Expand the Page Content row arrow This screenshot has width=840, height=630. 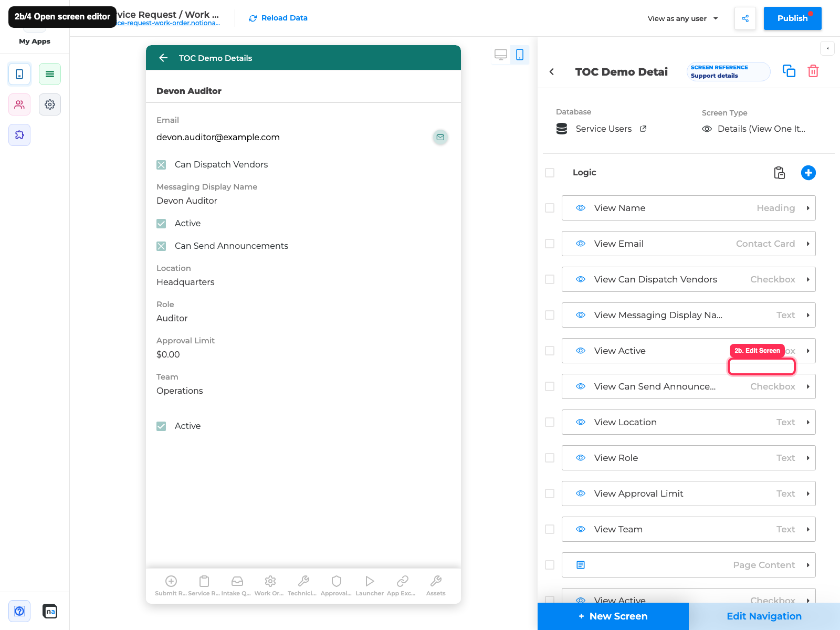click(808, 565)
